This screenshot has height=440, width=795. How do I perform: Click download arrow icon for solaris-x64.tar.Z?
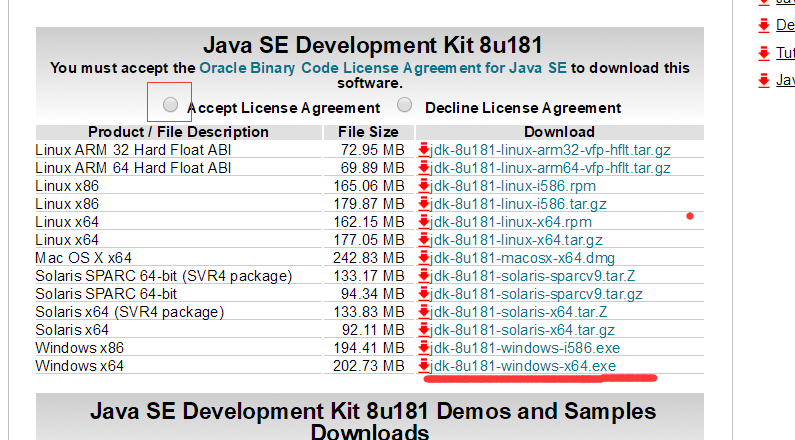[x=424, y=311]
